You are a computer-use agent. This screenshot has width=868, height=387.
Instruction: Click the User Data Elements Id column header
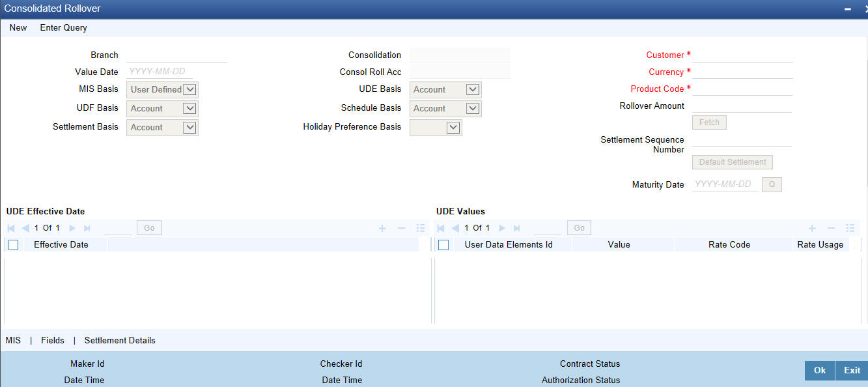click(509, 245)
